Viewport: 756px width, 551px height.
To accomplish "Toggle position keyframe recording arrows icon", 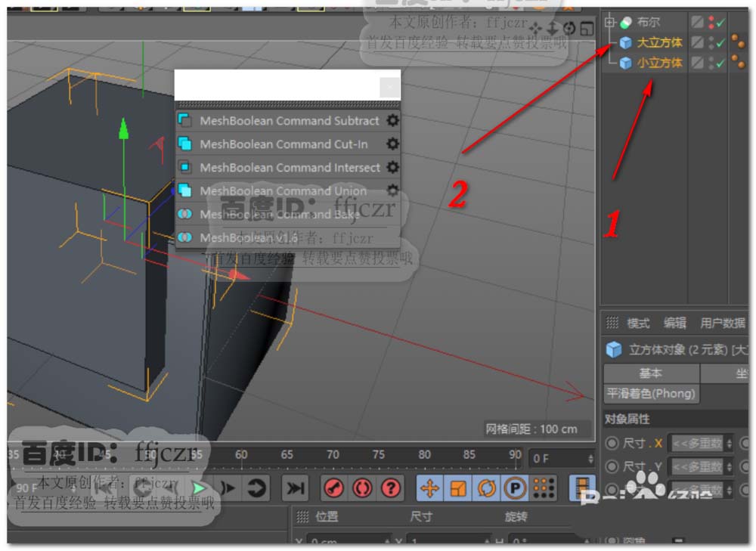I will 429,488.
